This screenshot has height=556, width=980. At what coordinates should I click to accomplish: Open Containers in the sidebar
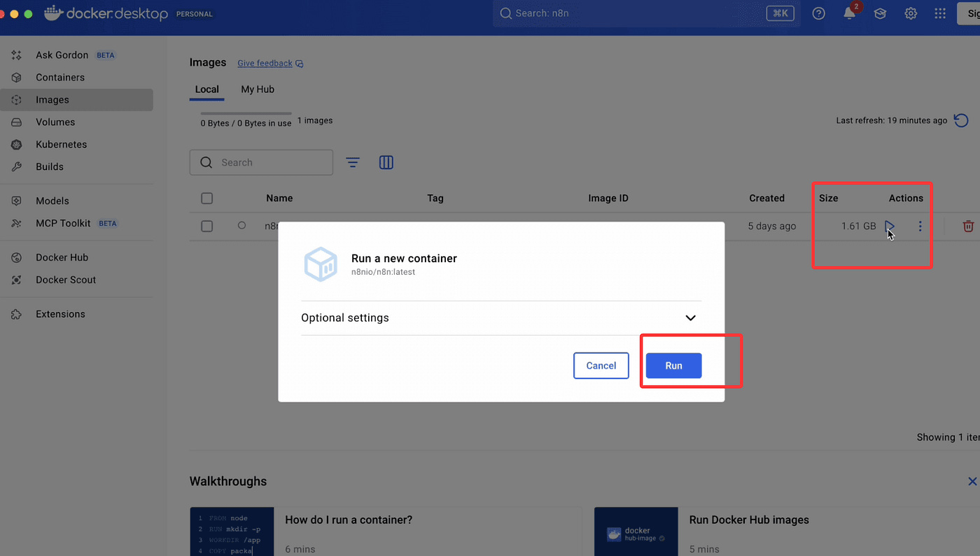pos(60,78)
